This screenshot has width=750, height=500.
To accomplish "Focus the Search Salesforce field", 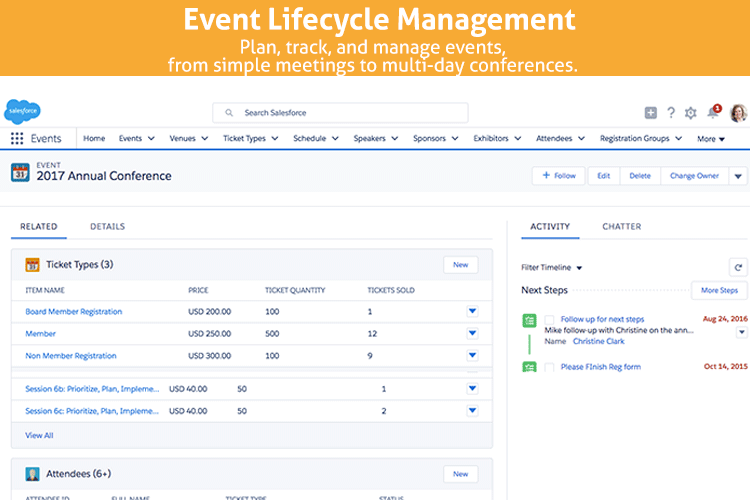I will [340, 113].
